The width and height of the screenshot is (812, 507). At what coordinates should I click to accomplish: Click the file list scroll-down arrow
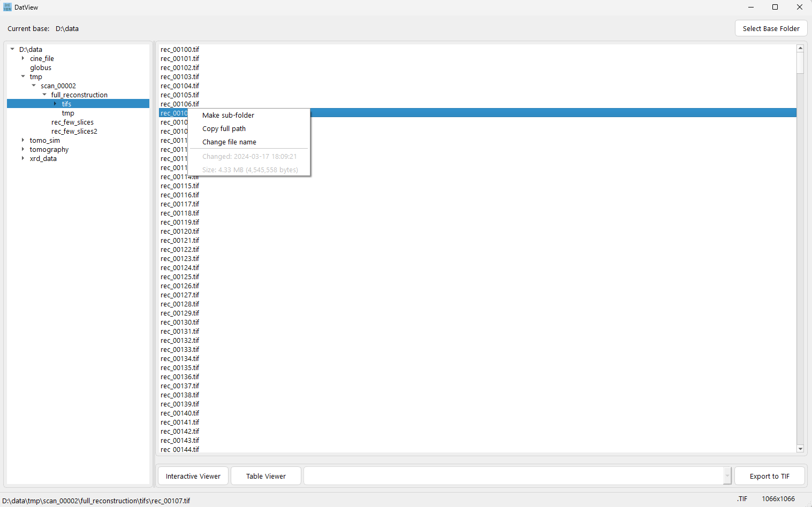tap(800, 449)
